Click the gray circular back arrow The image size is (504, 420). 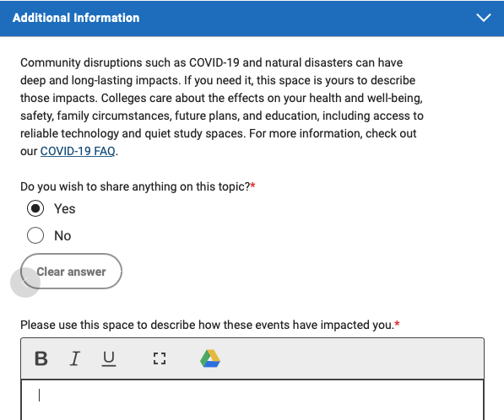coord(25,283)
